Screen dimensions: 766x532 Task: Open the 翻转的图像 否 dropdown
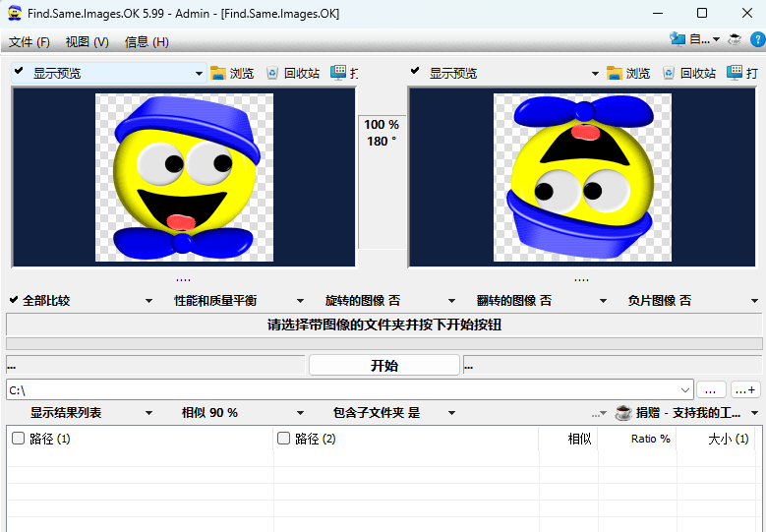(x=542, y=301)
